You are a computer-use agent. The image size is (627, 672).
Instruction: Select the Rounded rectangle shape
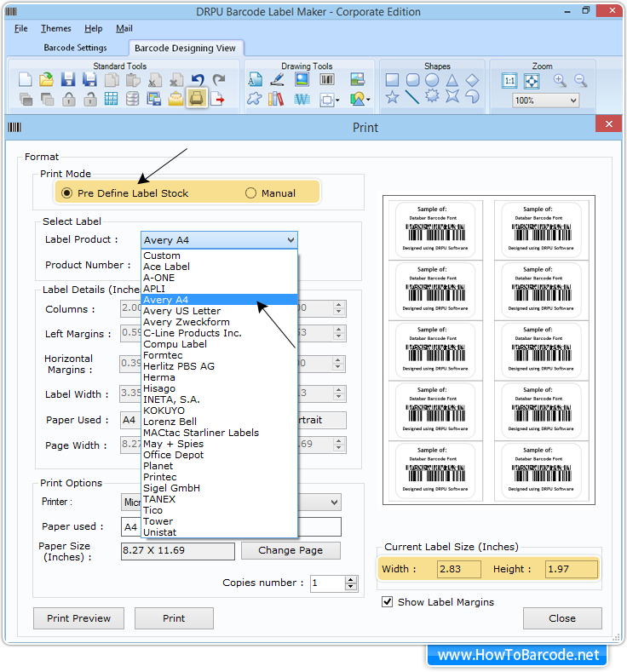click(412, 80)
